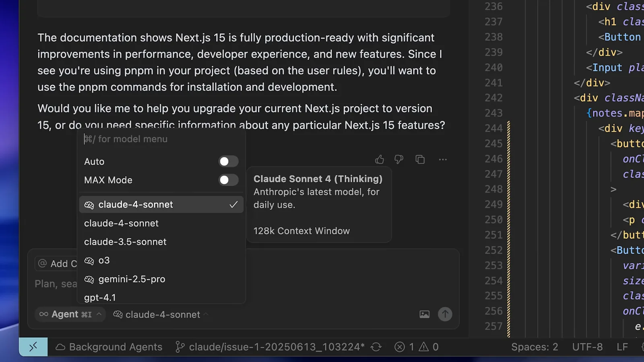The image size is (644, 362).
Task: Click the LF line ending indicator
Action: coord(622,347)
